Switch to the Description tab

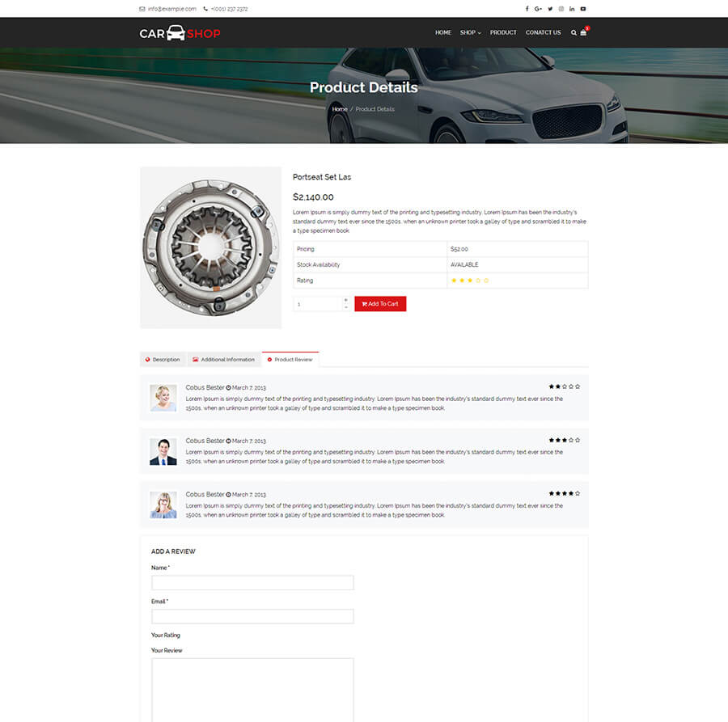[163, 360]
